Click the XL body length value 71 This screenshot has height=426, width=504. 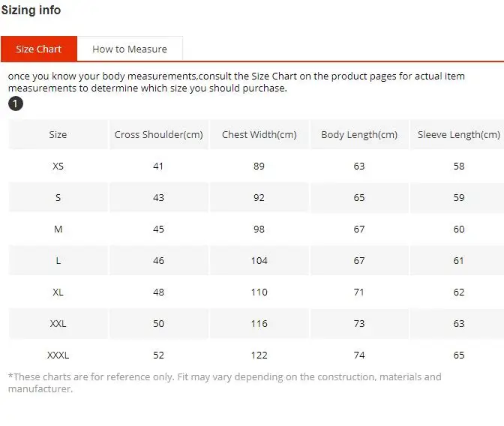(359, 292)
